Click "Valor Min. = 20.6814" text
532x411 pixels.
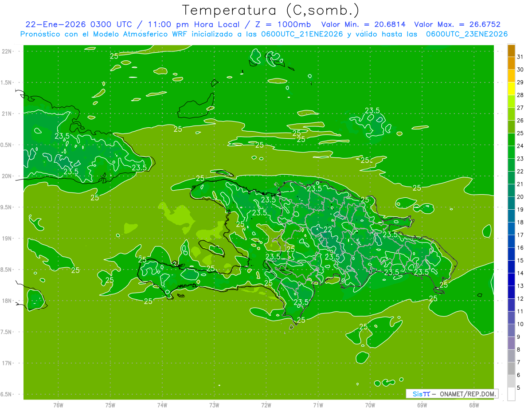click(364, 25)
